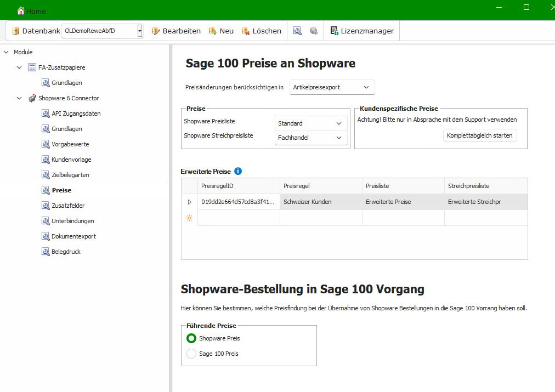Select Unterbindungen in the module tree
The height and width of the screenshot is (392, 555).
click(x=73, y=221)
